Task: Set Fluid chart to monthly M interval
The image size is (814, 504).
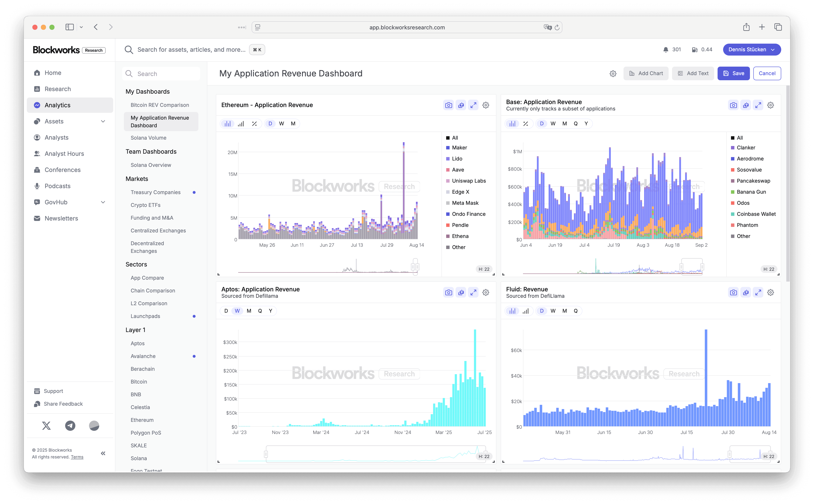Action: 564,311
